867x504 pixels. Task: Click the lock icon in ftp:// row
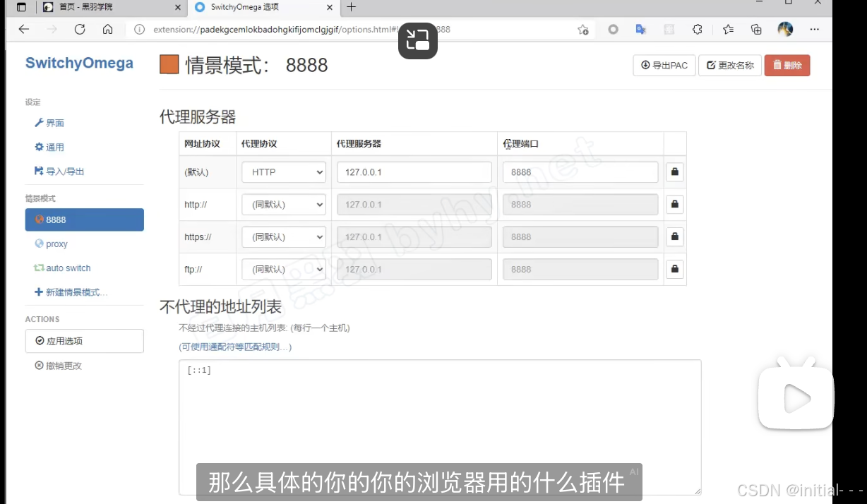tap(675, 269)
